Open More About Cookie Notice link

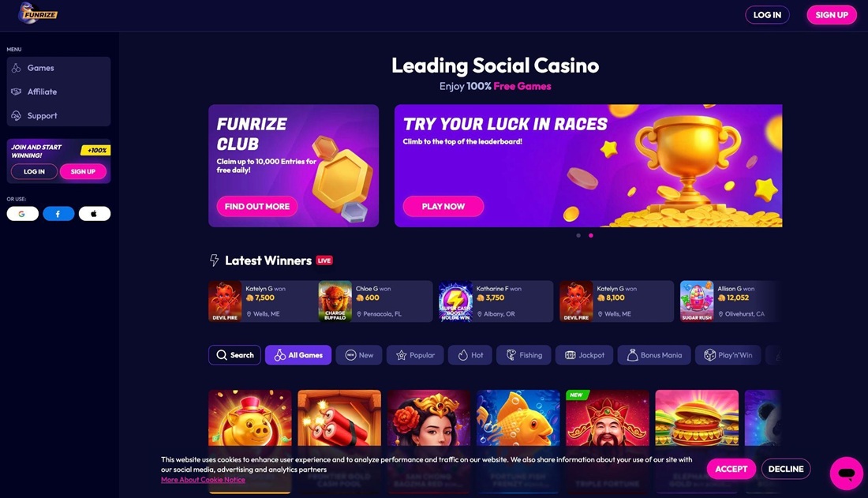pos(203,480)
